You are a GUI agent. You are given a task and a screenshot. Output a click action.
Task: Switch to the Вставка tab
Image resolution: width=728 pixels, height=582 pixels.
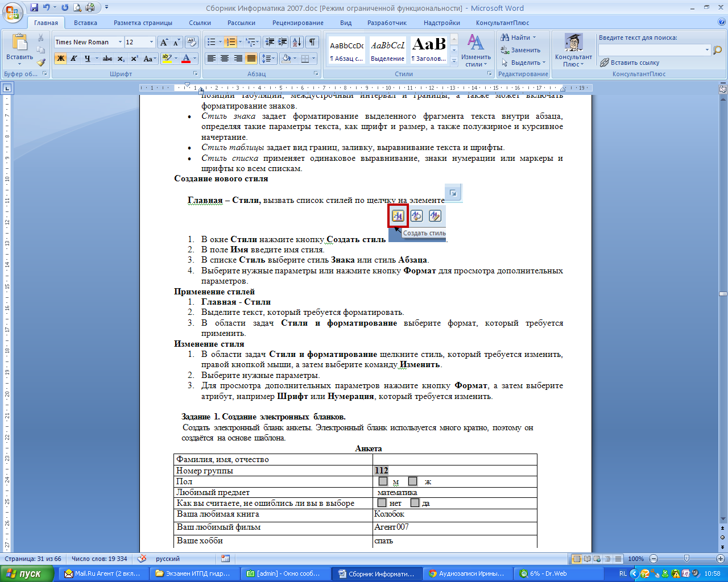pyautogui.click(x=85, y=23)
